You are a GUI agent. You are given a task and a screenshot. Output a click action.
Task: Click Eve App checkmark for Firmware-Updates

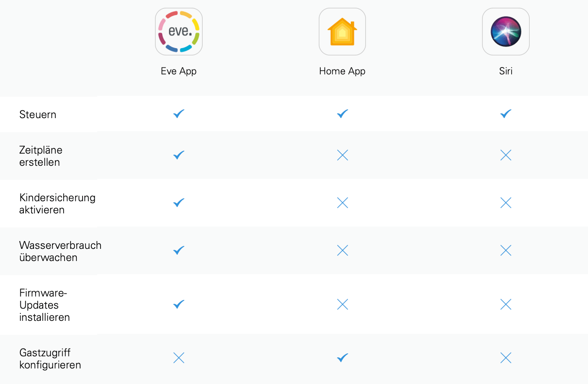179,304
